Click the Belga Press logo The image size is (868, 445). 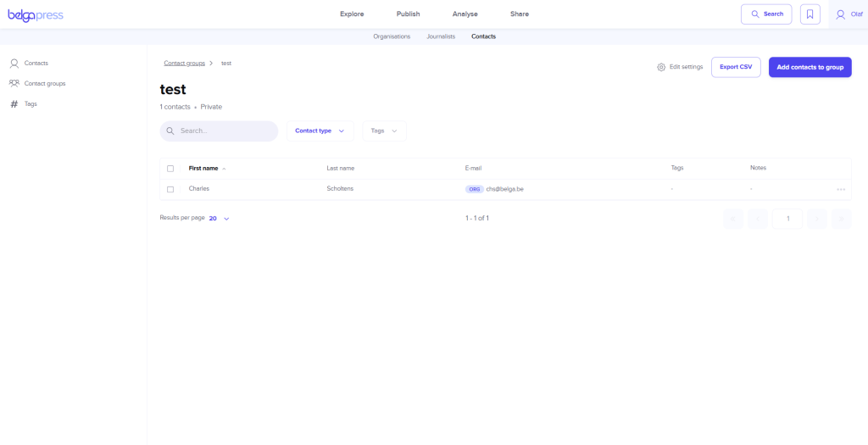(x=36, y=15)
